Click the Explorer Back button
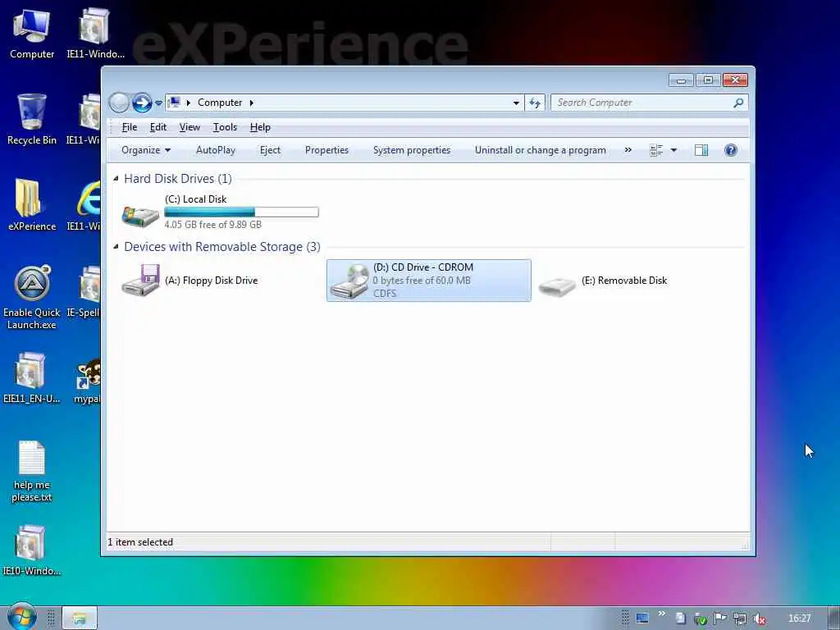 coord(119,103)
